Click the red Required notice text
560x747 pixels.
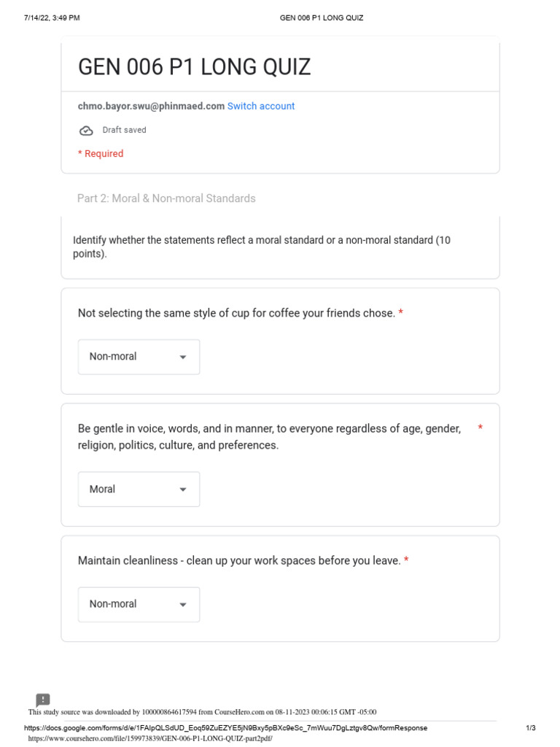[101, 154]
